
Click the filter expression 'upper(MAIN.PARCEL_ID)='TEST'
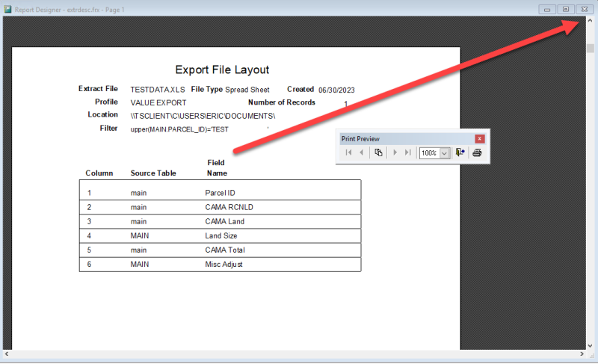[179, 129]
